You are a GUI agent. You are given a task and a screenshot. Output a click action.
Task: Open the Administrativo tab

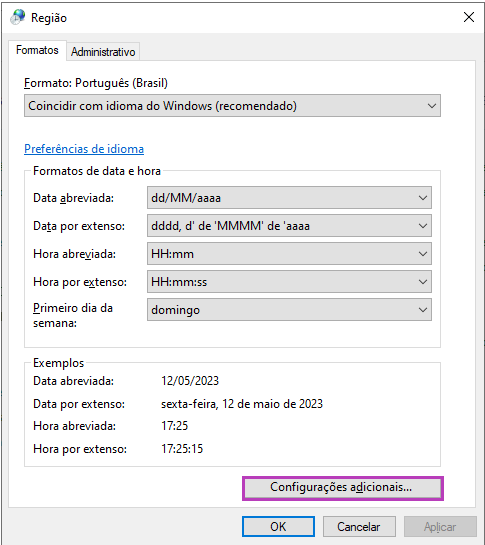point(103,52)
